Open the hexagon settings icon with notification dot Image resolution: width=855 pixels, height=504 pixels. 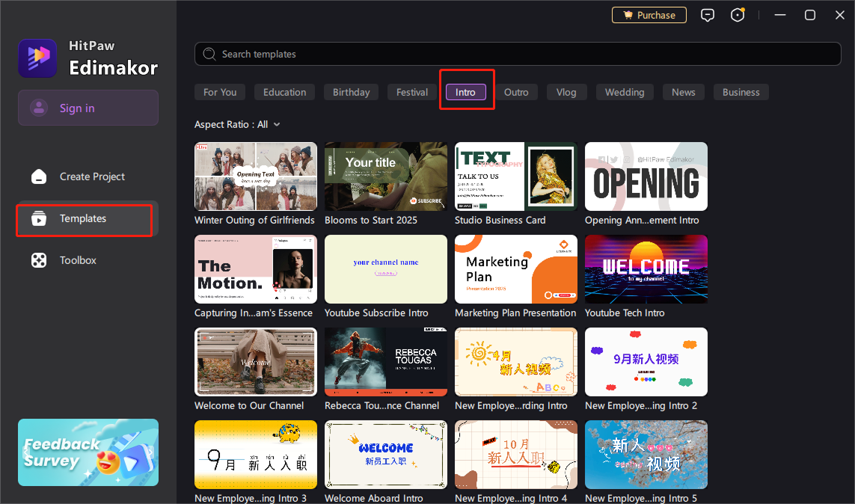click(738, 15)
